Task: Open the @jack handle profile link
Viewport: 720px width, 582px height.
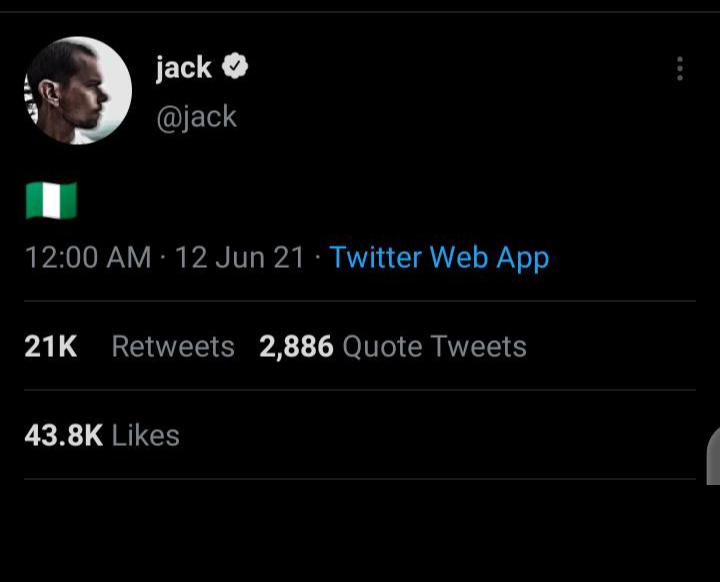Action: coord(196,116)
